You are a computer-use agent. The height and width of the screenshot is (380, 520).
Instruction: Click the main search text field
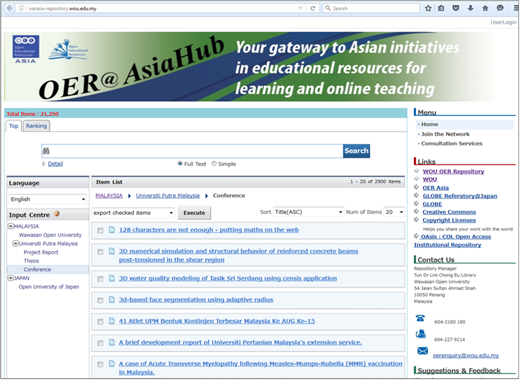(x=192, y=151)
